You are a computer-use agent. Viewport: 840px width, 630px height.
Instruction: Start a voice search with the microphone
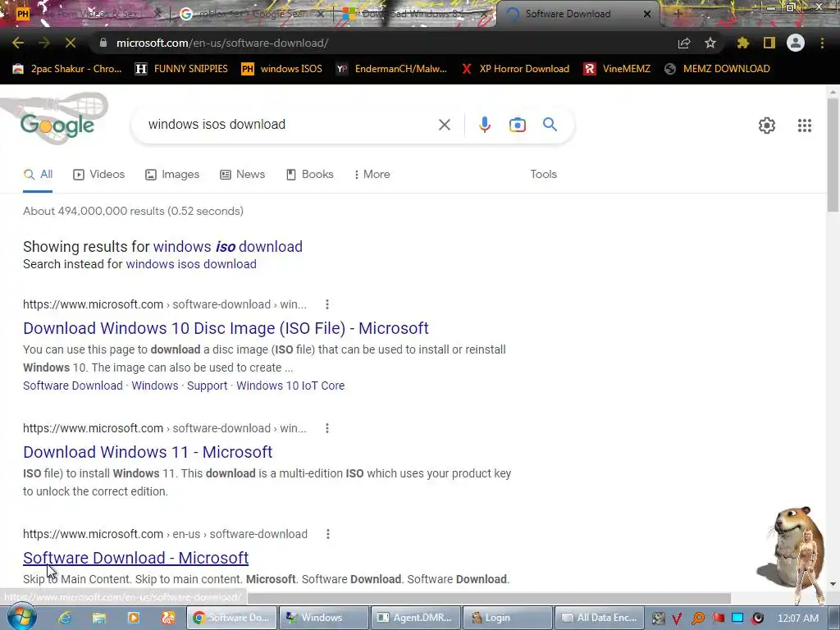tap(484, 125)
